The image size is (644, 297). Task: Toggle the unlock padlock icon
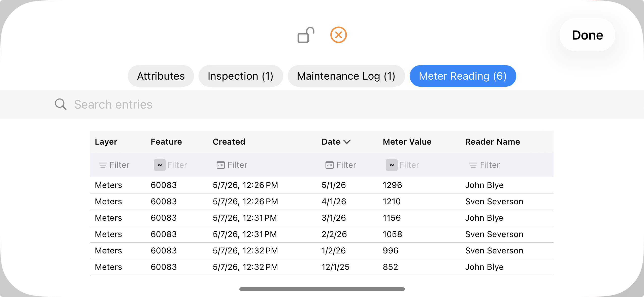(x=306, y=35)
